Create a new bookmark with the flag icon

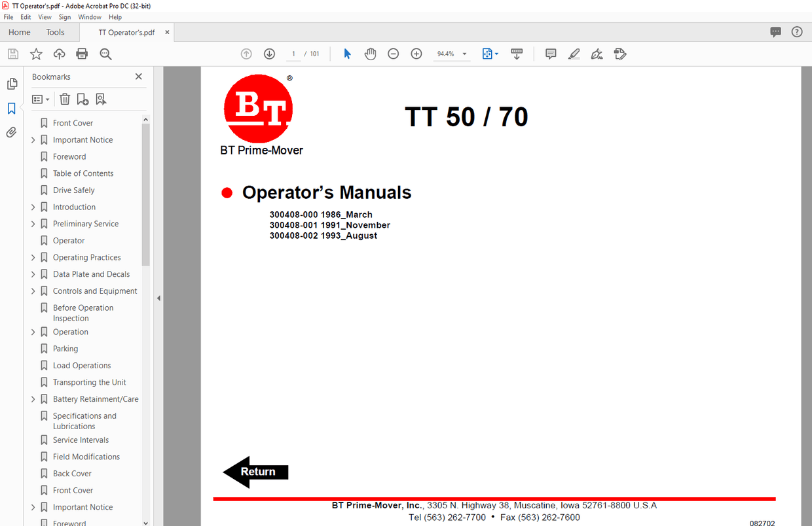82,99
